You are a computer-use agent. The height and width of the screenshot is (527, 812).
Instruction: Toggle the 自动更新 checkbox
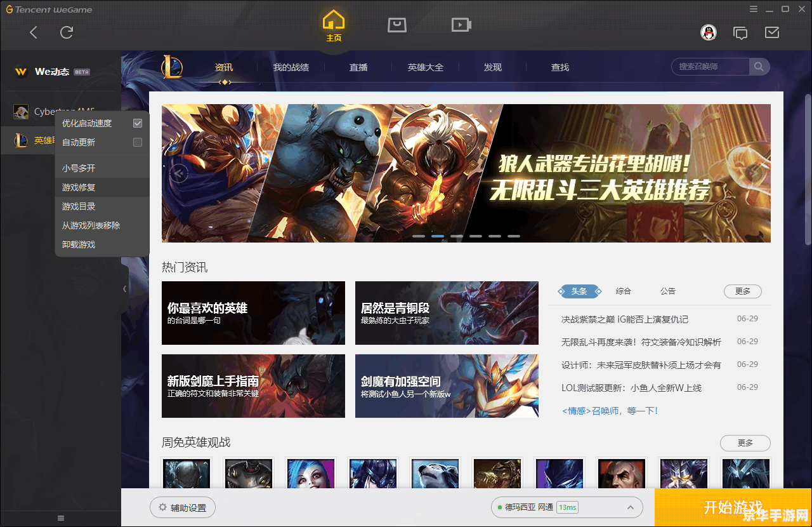pyautogui.click(x=138, y=142)
